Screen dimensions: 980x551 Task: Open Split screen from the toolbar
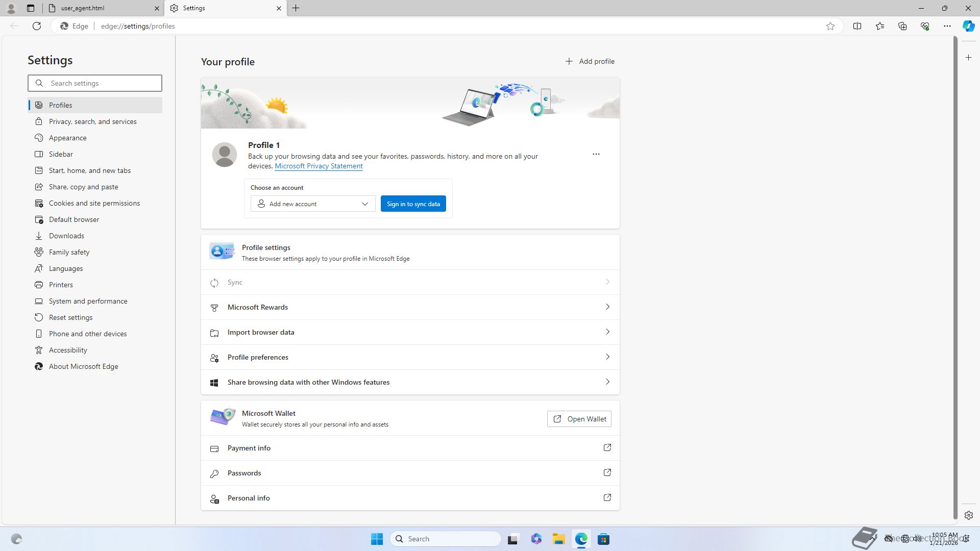tap(857, 26)
